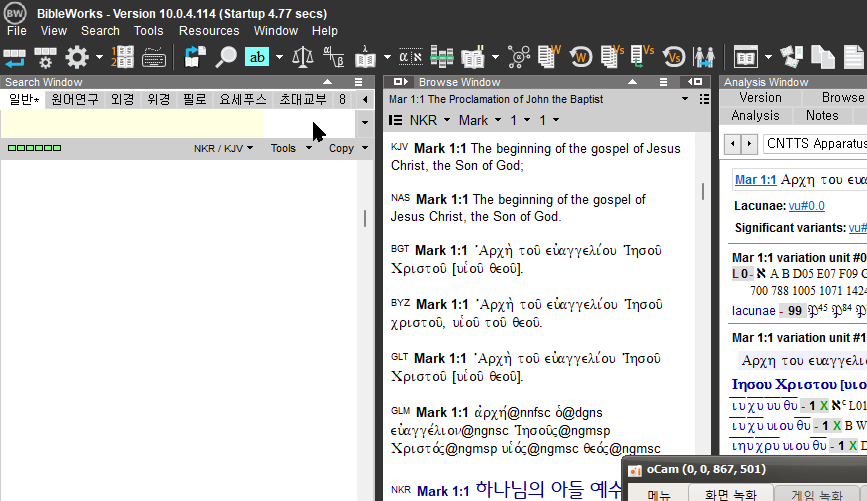Open the window layout book icon
867x501 pixels.
click(745, 57)
